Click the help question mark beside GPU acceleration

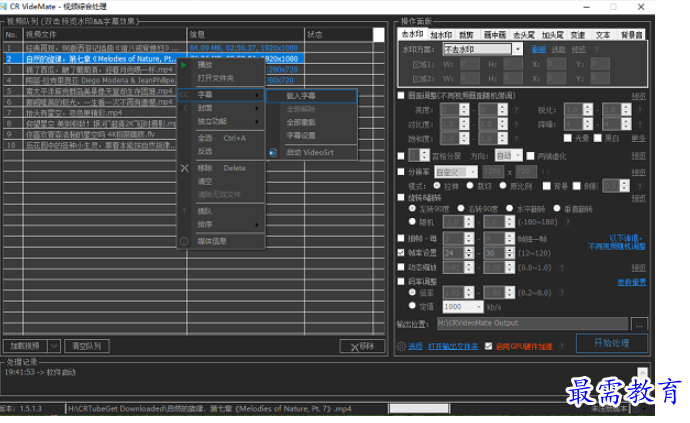pyautogui.click(x=564, y=346)
